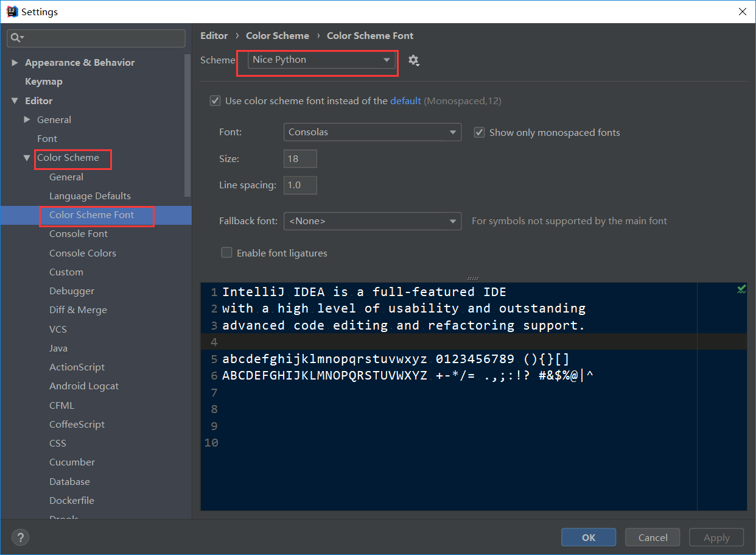Select Dockerfile item
756x555 pixels.
click(x=72, y=500)
